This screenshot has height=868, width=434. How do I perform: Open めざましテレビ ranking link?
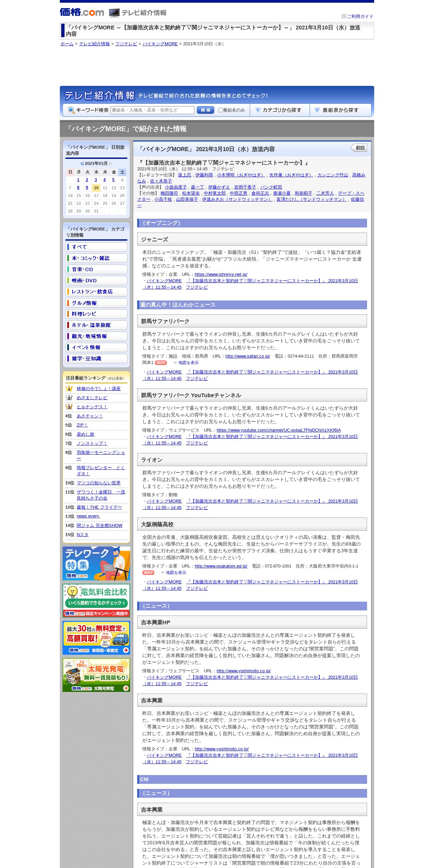tap(92, 398)
